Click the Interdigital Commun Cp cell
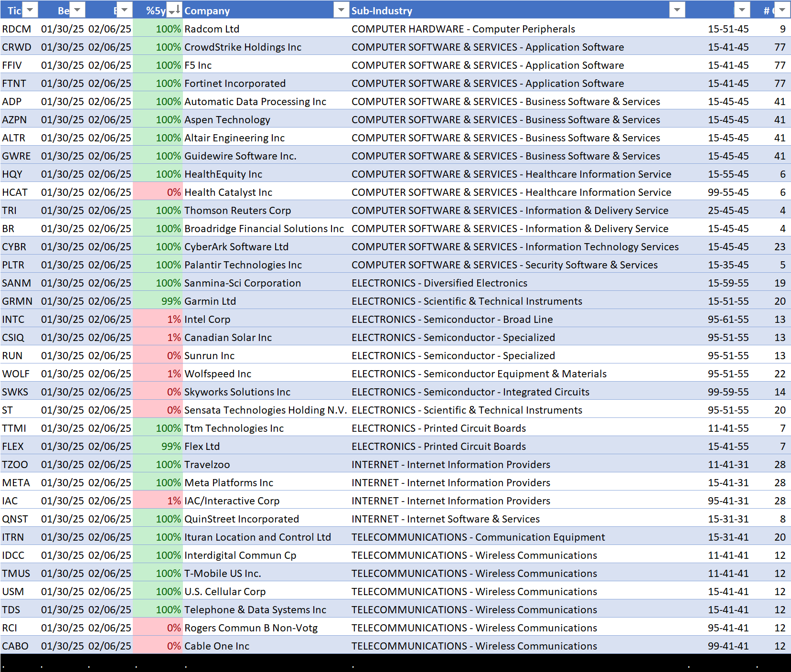The height and width of the screenshot is (672, 791). click(x=266, y=555)
